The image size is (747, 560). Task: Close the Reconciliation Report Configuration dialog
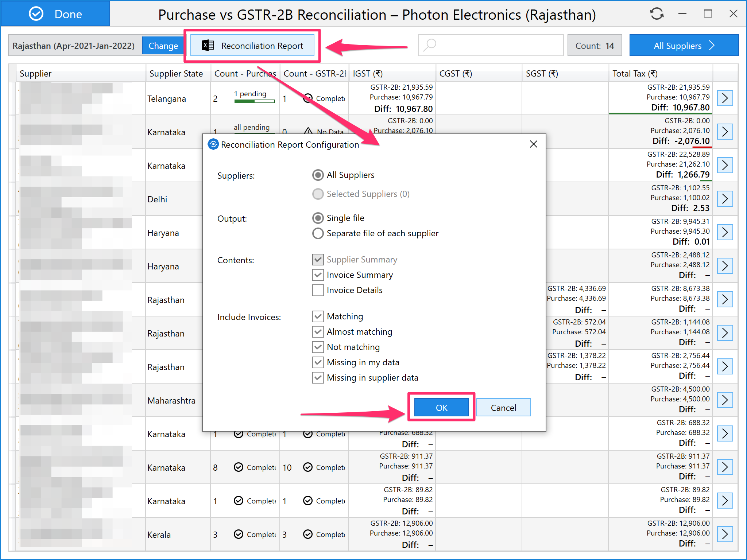coord(533,144)
